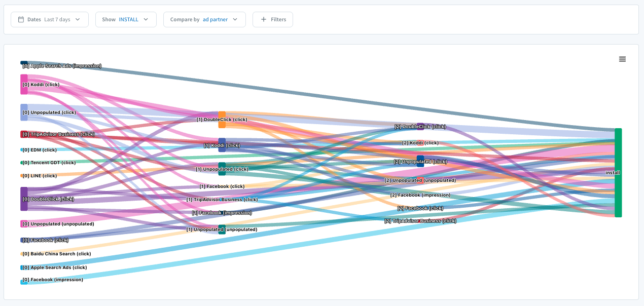Select the [1] Koddi (click) node
644x306 pixels.
[x=222, y=145]
